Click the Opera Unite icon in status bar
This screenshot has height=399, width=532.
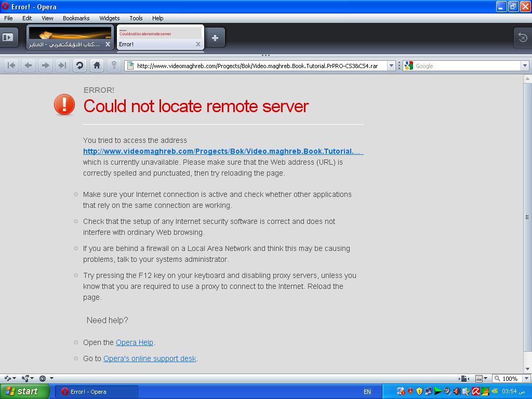[26, 378]
